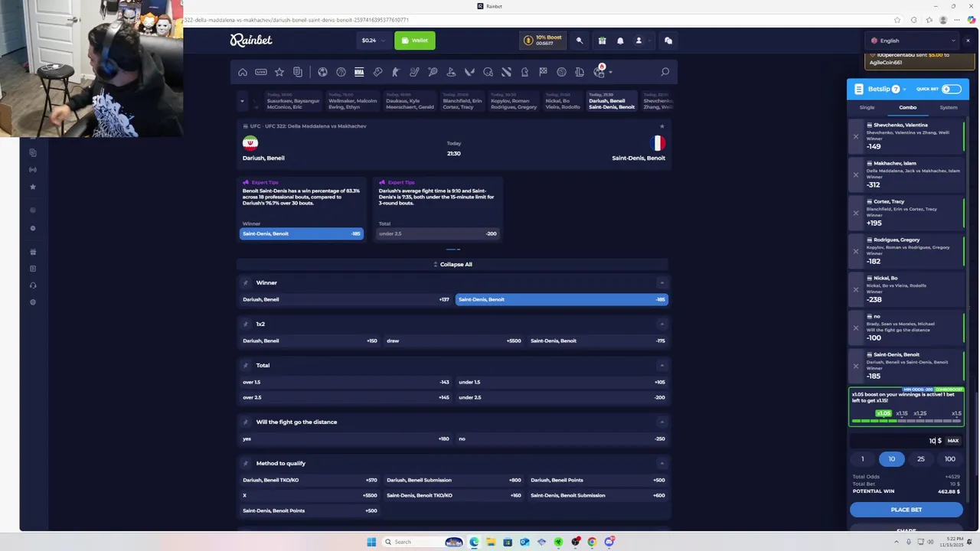Image resolution: width=980 pixels, height=551 pixels.
Task: Expand more sports dropdown arrow in toolbar
Action: tap(610, 73)
